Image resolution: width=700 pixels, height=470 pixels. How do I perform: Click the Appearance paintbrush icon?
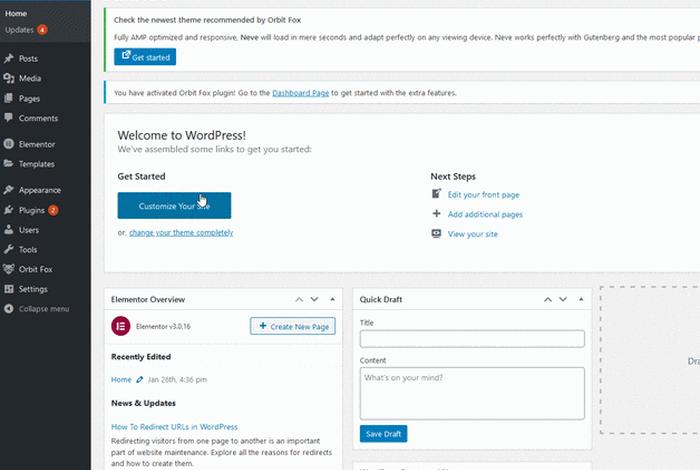pyautogui.click(x=8, y=190)
